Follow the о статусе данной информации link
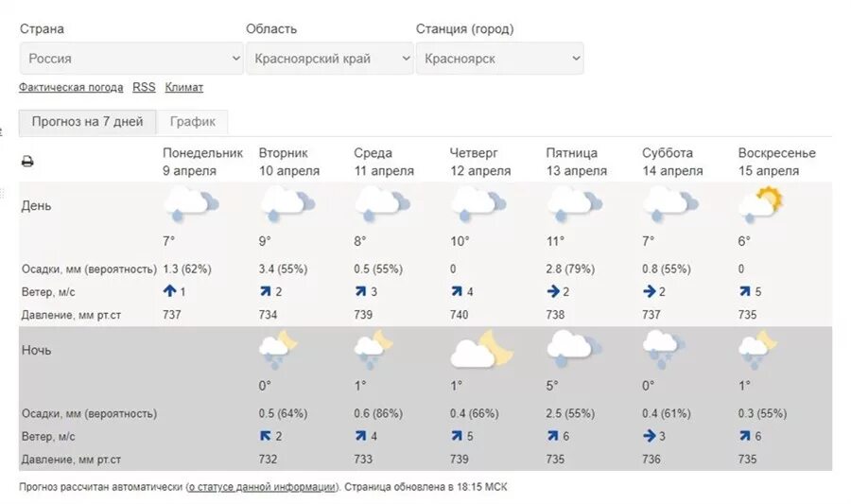851x504 pixels. [262, 487]
